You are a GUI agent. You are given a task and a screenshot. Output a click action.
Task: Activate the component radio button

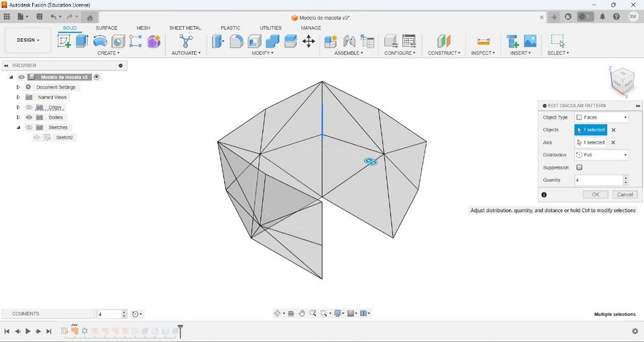click(97, 76)
